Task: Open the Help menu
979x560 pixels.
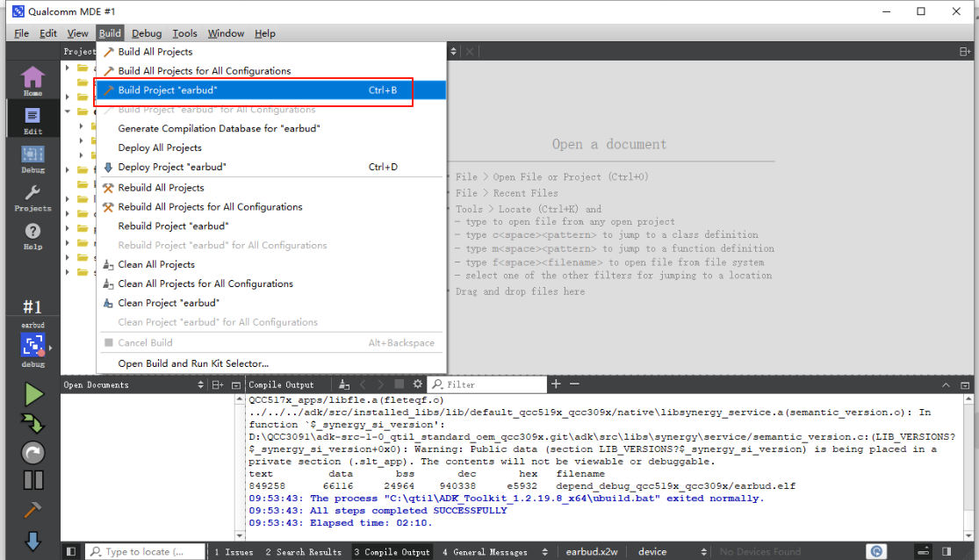Action: click(x=265, y=33)
